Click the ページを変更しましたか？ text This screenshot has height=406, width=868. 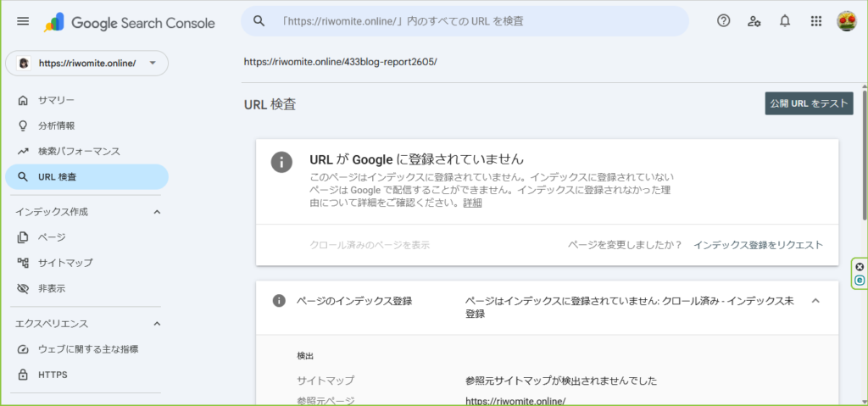(625, 245)
